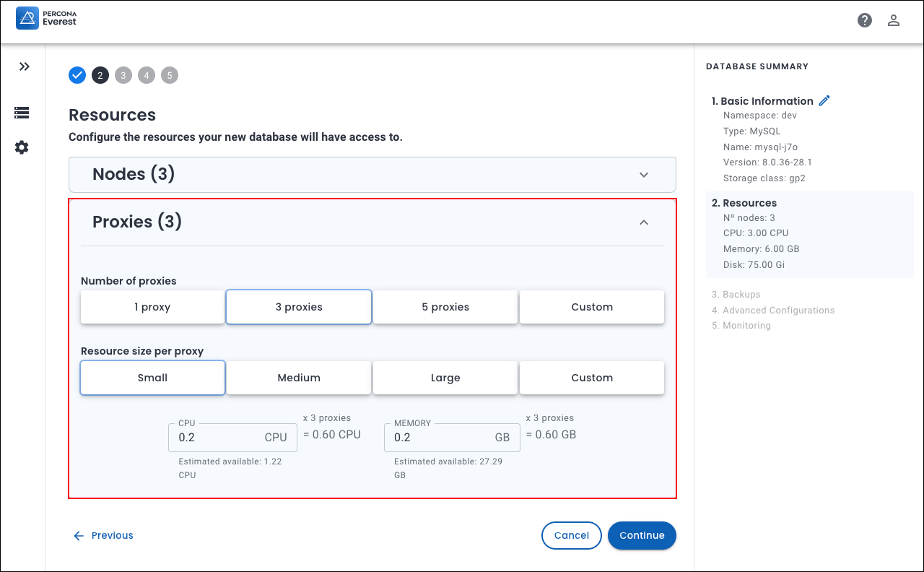Go to step 5 in stepper
Image resolution: width=924 pixels, height=572 pixels.
pyautogui.click(x=170, y=75)
